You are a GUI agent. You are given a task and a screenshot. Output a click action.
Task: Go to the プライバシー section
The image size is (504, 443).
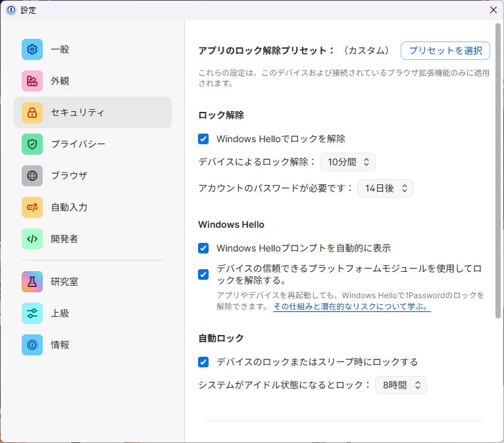pos(78,144)
